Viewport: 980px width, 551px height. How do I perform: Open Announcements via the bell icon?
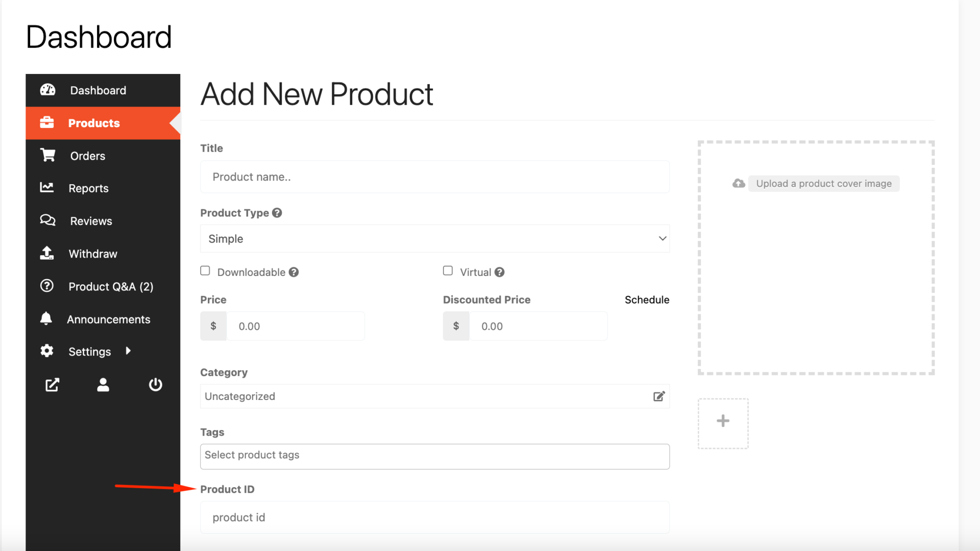click(x=46, y=318)
